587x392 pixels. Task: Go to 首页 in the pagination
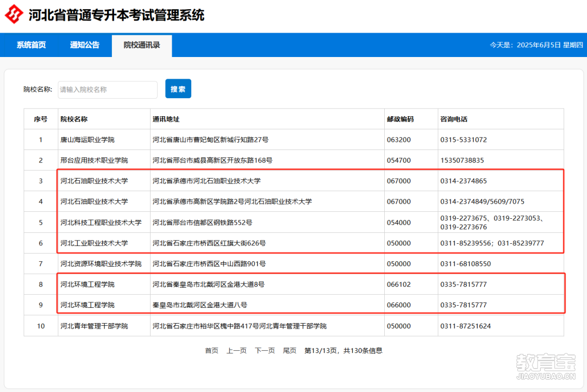coord(211,351)
